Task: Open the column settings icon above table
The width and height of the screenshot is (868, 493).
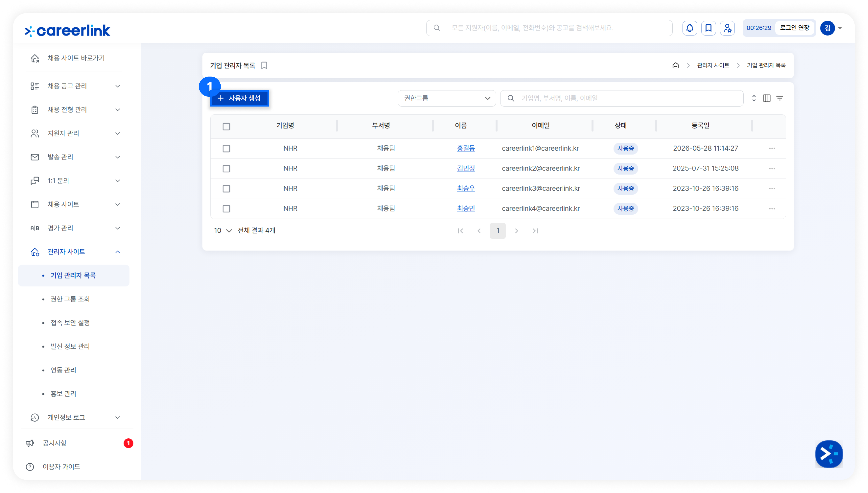Action: [x=767, y=98]
